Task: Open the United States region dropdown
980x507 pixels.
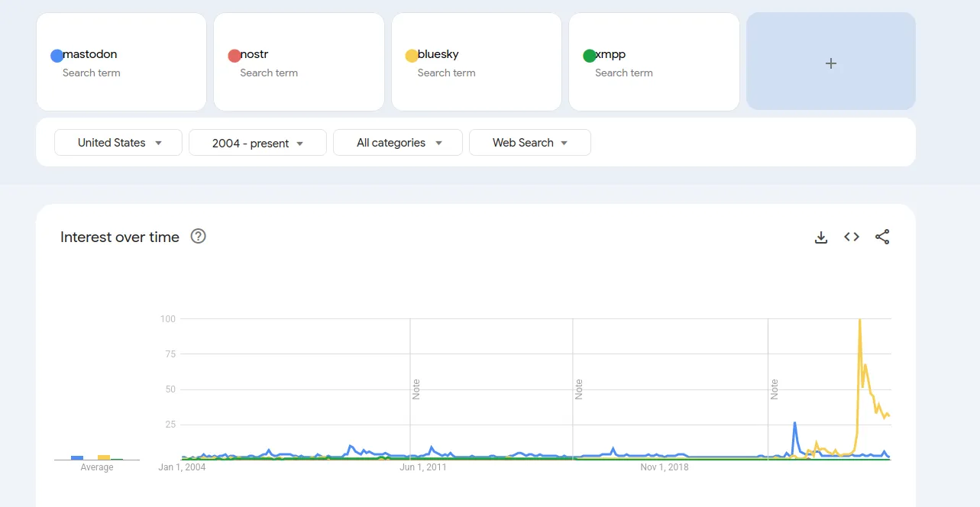Action: point(118,142)
